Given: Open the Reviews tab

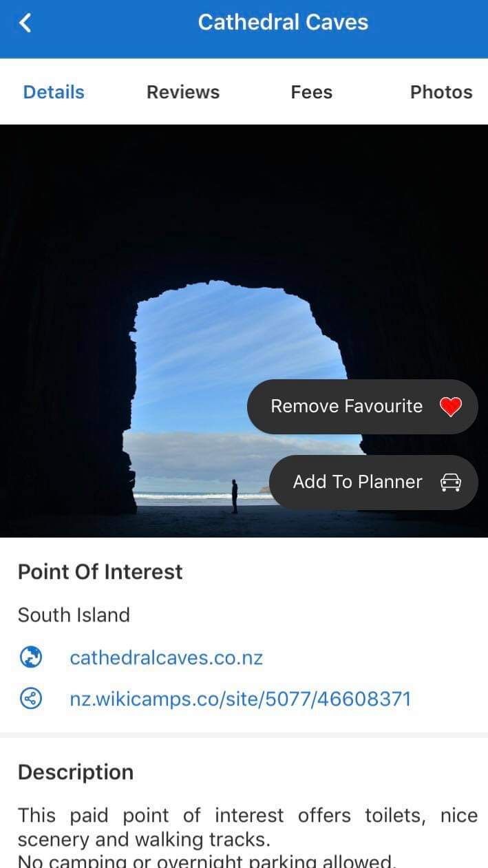Looking at the screenshot, I should point(183,92).
